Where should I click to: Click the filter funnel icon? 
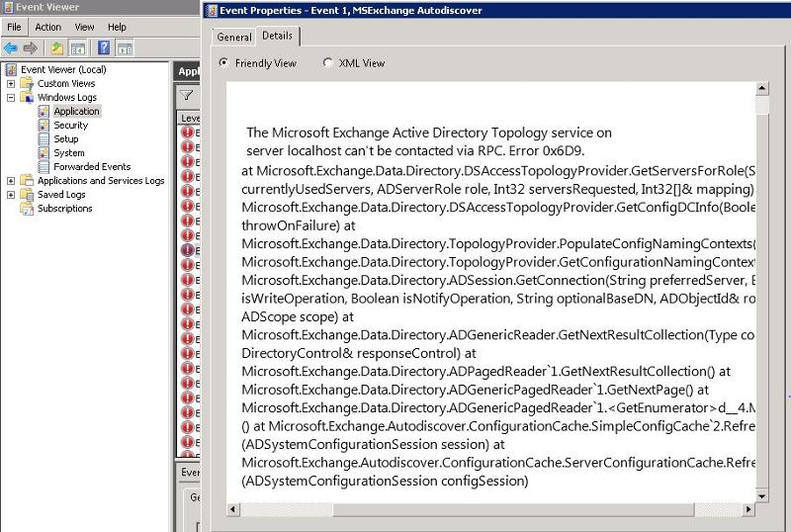pos(186,95)
